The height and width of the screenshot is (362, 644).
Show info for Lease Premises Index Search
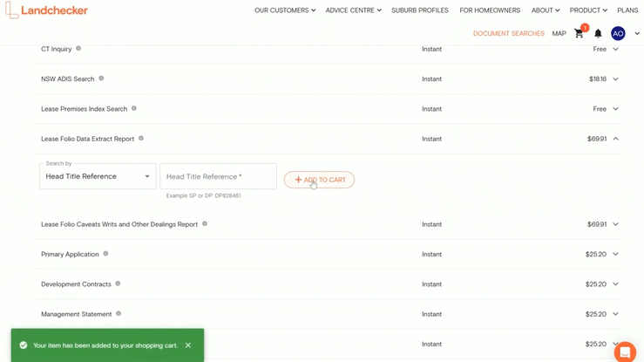click(134, 108)
